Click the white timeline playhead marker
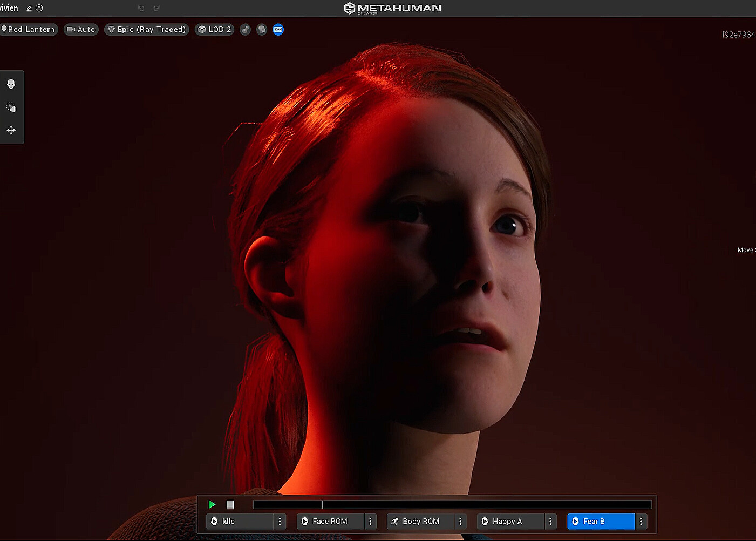This screenshot has width=756, height=541. click(x=323, y=504)
